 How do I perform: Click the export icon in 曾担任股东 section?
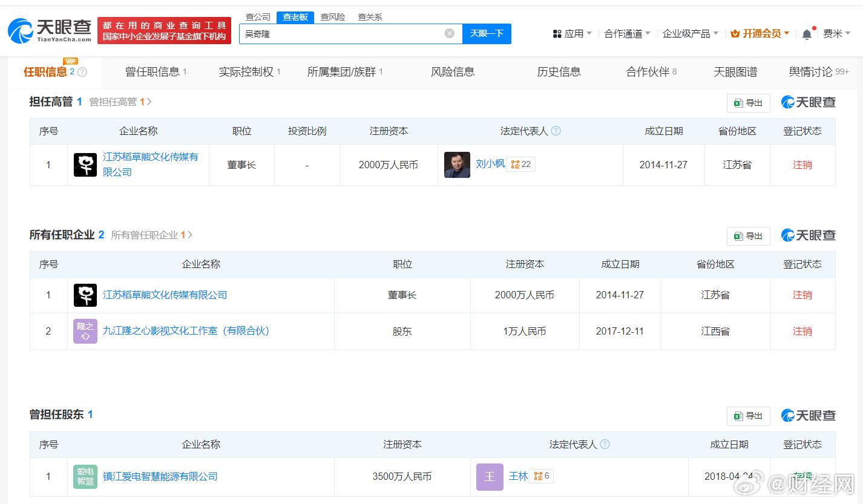tap(739, 416)
